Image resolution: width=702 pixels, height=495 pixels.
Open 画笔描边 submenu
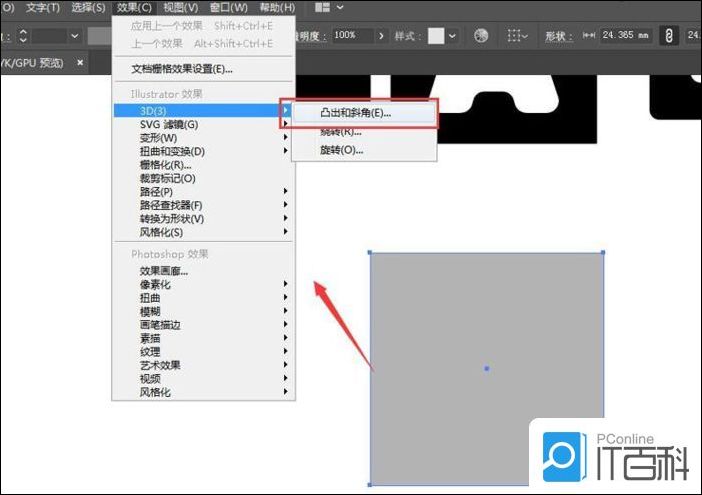203,324
